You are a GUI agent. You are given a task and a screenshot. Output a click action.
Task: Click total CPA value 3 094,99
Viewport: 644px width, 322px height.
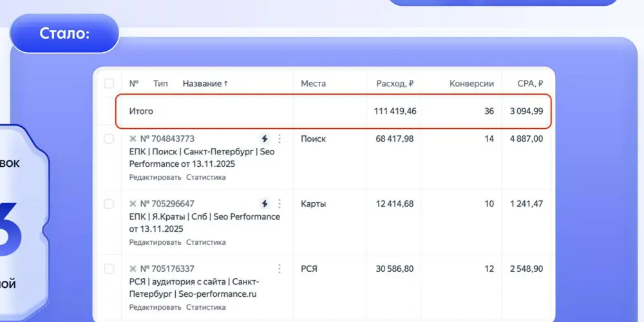coord(527,111)
